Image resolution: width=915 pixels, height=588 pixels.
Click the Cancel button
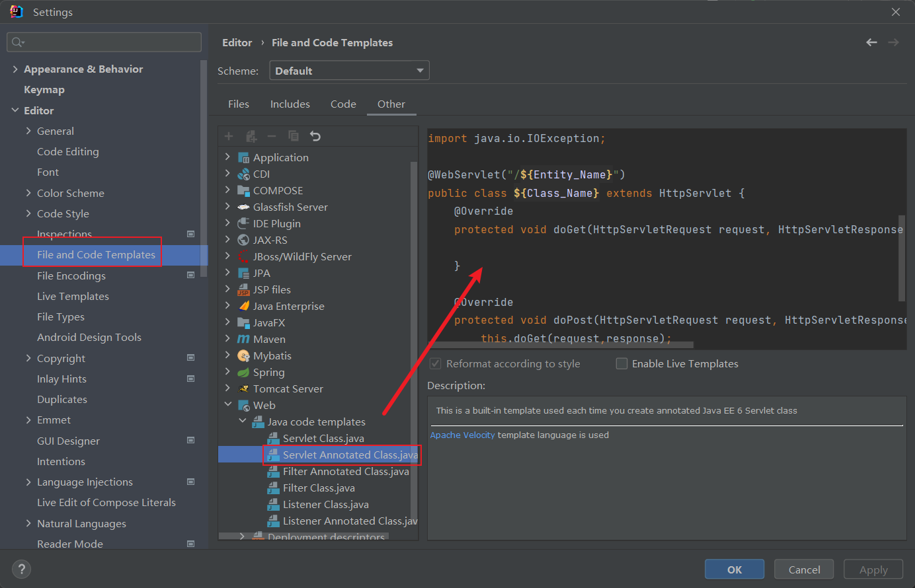point(804,570)
